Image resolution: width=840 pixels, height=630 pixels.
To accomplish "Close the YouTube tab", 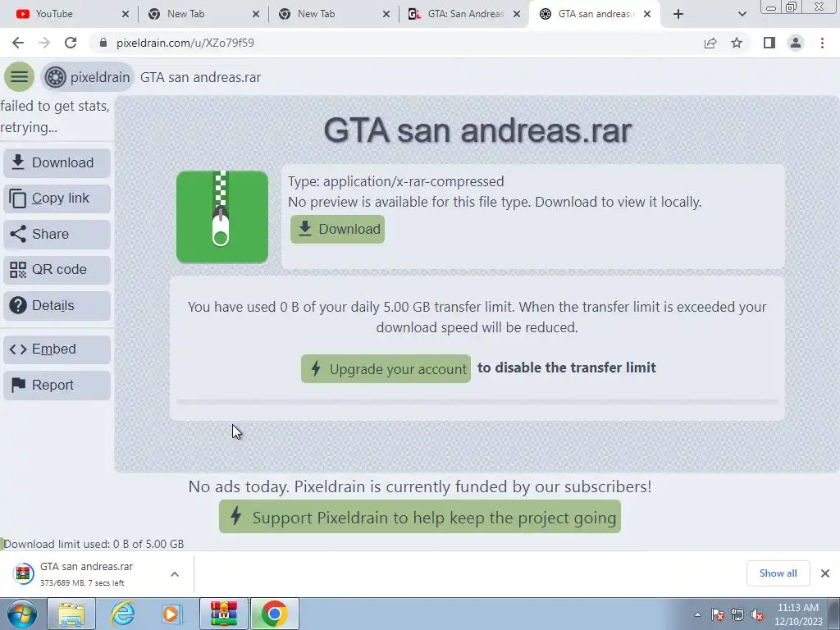I will tap(126, 14).
